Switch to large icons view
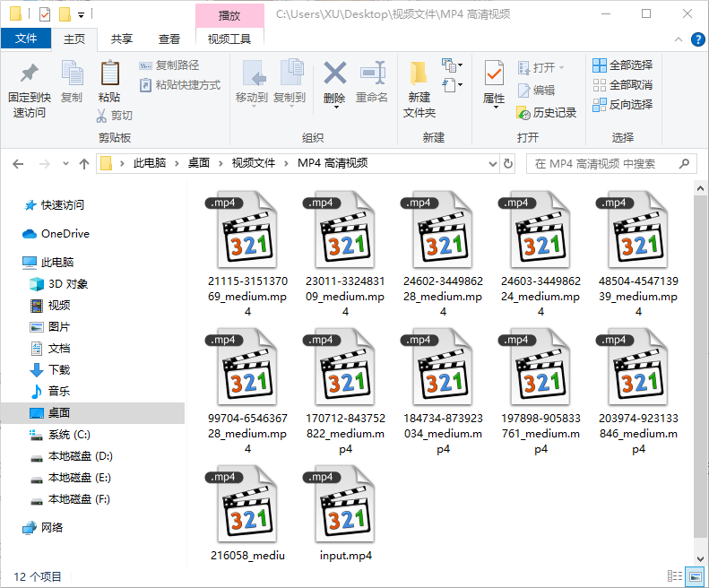This screenshot has height=588, width=709. click(695, 576)
